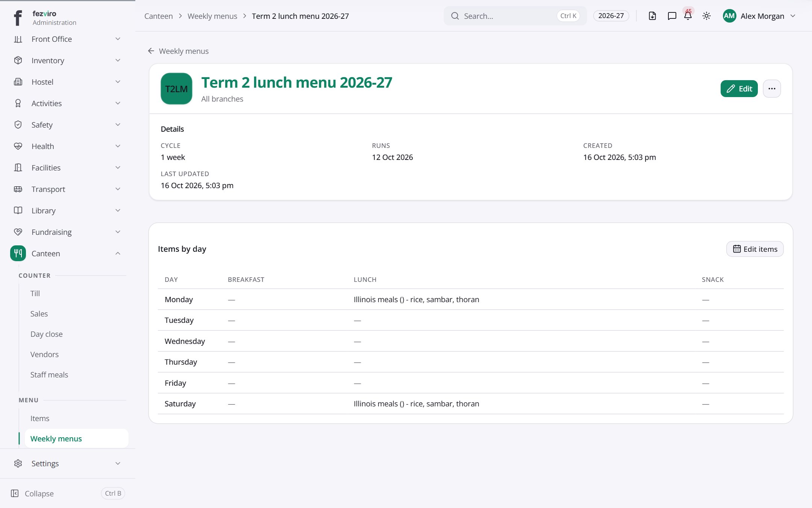Click the T2LM menu avatar badge
Image resolution: width=812 pixels, height=508 pixels.
176,89
